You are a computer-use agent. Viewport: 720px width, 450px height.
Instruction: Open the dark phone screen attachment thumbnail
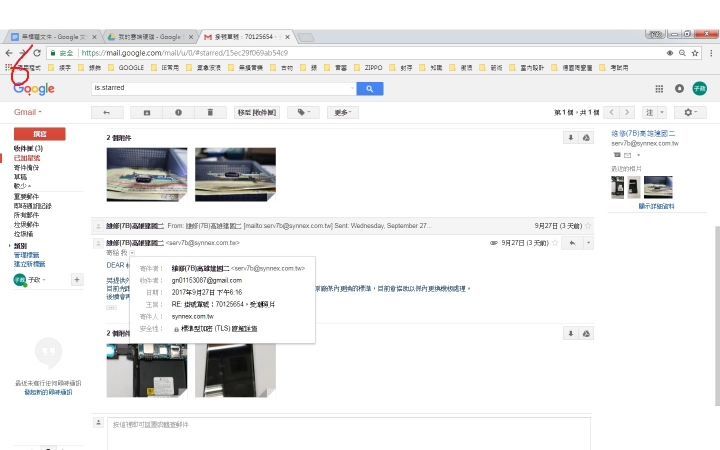pos(235,370)
